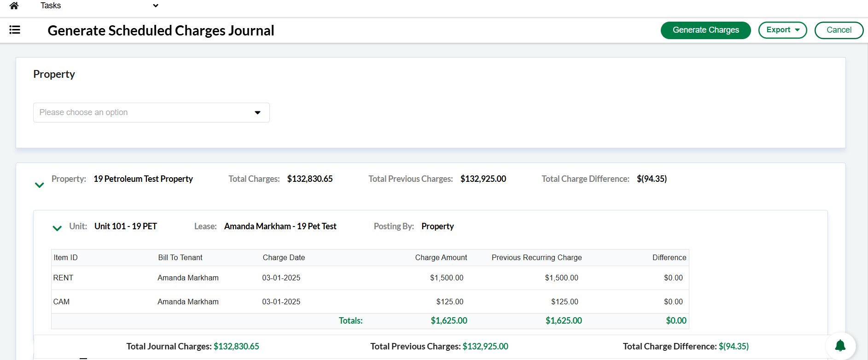This screenshot has height=360, width=868.
Task: Click the $1,500.00 charge amount for RENT
Action: click(x=447, y=278)
